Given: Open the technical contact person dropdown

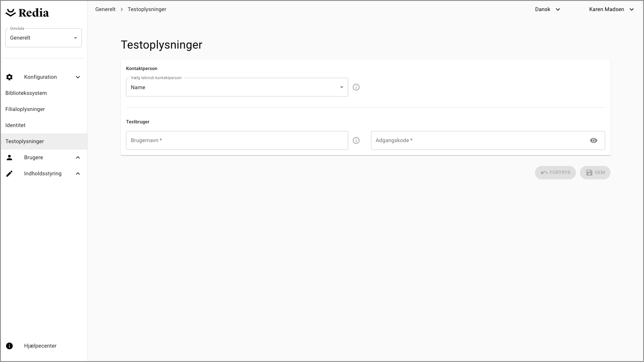Looking at the screenshot, I should click(x=237, y=87).
